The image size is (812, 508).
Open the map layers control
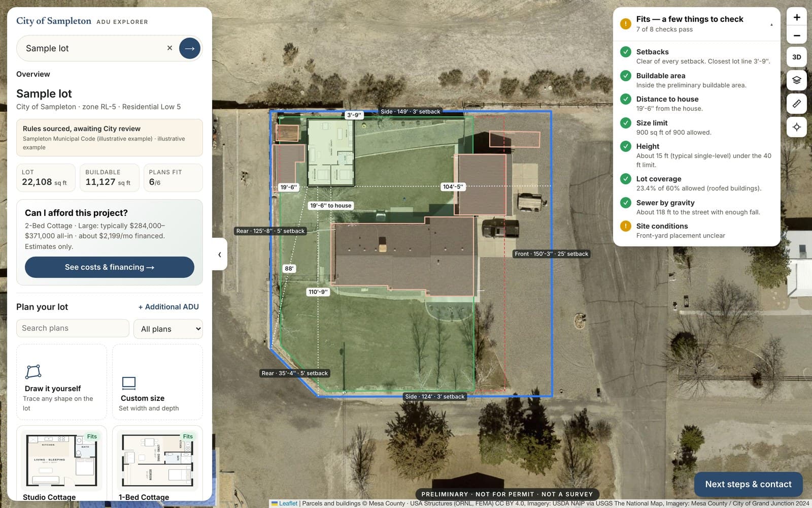(797, 80)
